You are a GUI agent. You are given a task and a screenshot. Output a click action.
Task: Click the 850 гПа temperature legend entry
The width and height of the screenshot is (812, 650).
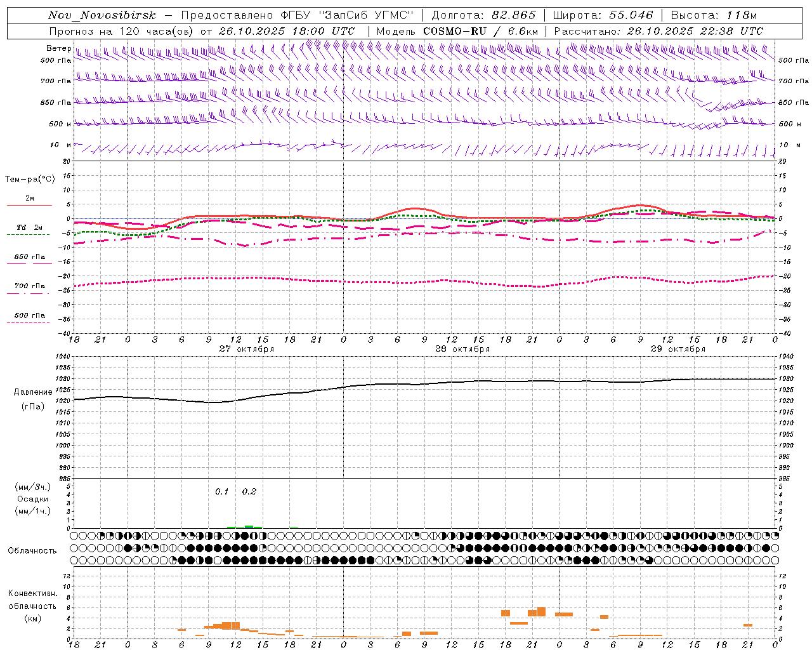[x=29, y=260]
